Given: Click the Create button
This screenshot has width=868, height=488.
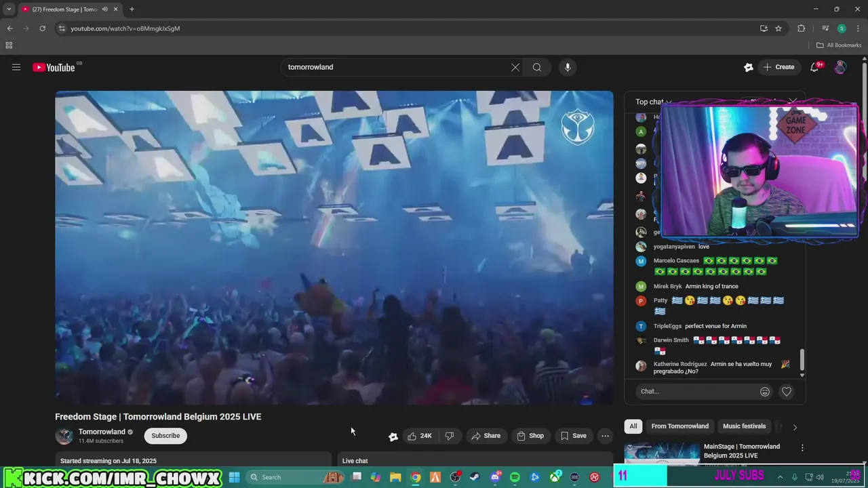Looking at the screenshot, I should pos(778,67).
